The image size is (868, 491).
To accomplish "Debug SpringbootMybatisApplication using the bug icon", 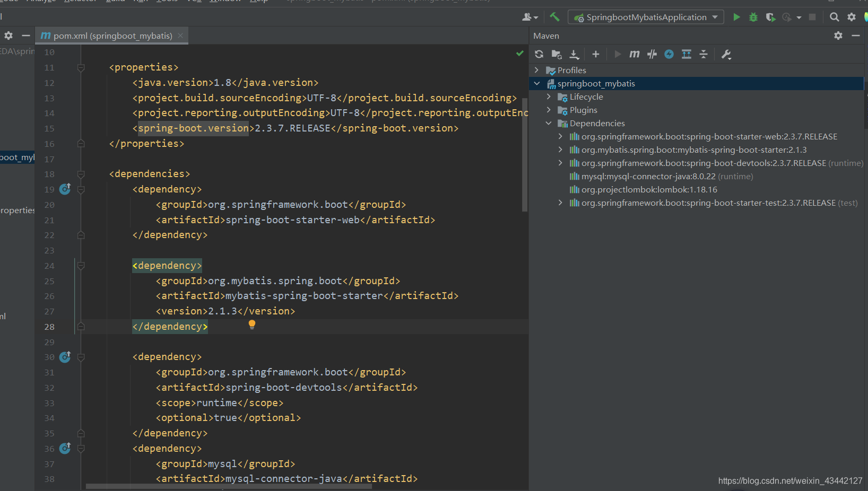I will coord(753,17).
